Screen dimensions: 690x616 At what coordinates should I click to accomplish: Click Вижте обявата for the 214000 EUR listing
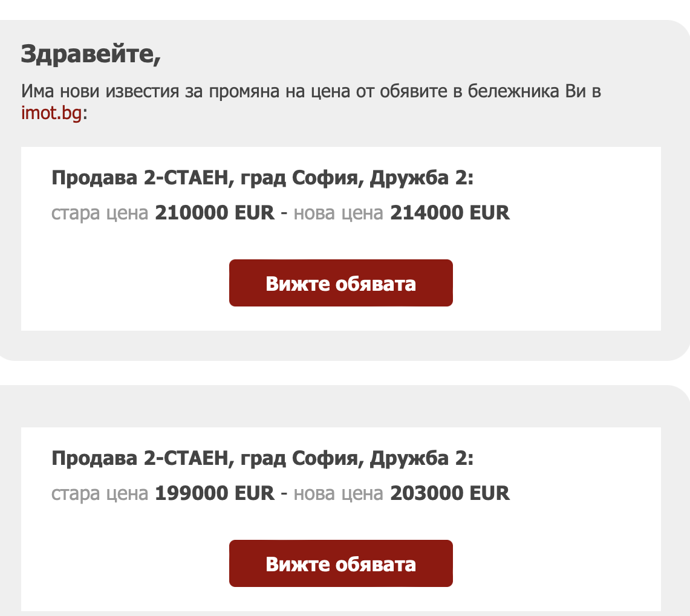pos(340,283)
